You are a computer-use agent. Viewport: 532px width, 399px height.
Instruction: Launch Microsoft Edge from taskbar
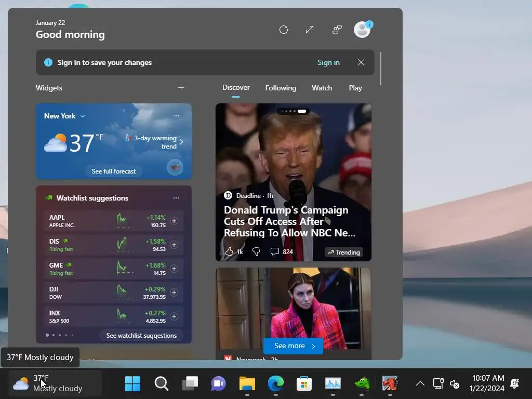[276, 384]
